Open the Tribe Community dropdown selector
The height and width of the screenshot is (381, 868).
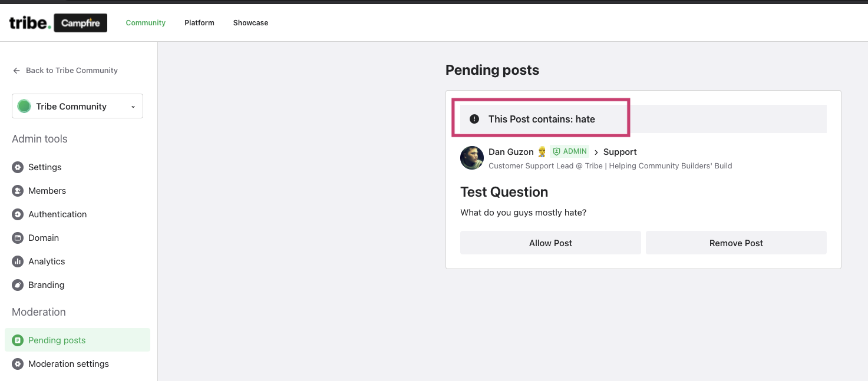[77, 107]
